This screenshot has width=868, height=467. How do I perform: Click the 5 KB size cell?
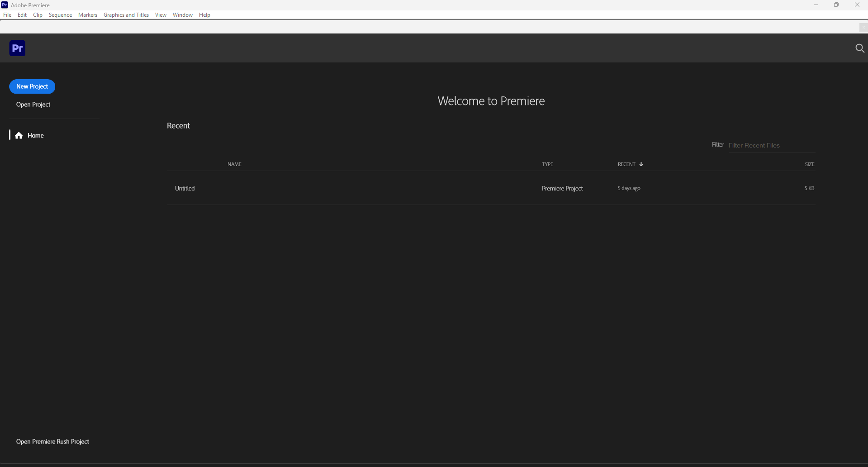click(809, 188)
